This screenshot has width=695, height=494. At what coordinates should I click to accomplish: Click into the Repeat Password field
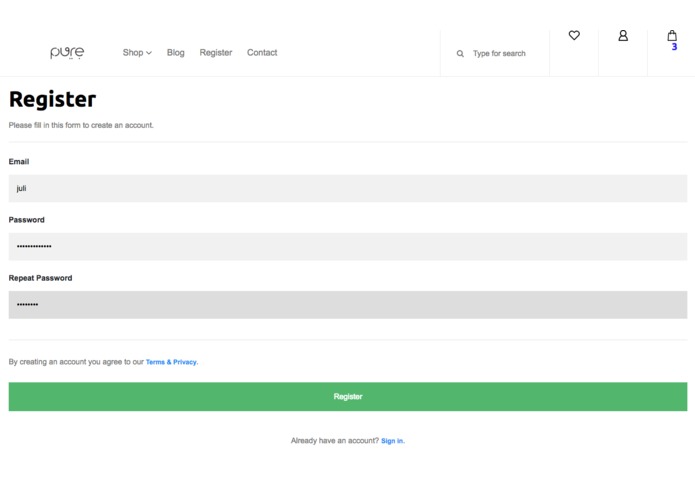[348, 305]
